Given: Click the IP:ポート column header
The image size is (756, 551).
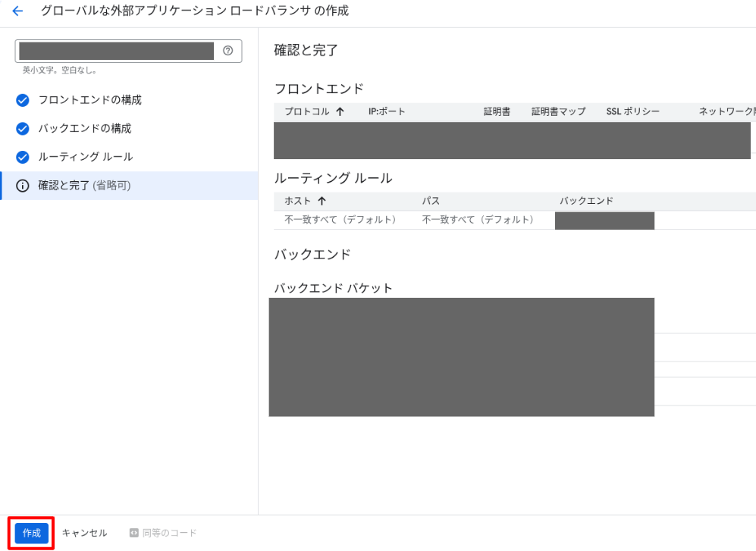Looking at the screenshot, I should click(x=387, y=111).
